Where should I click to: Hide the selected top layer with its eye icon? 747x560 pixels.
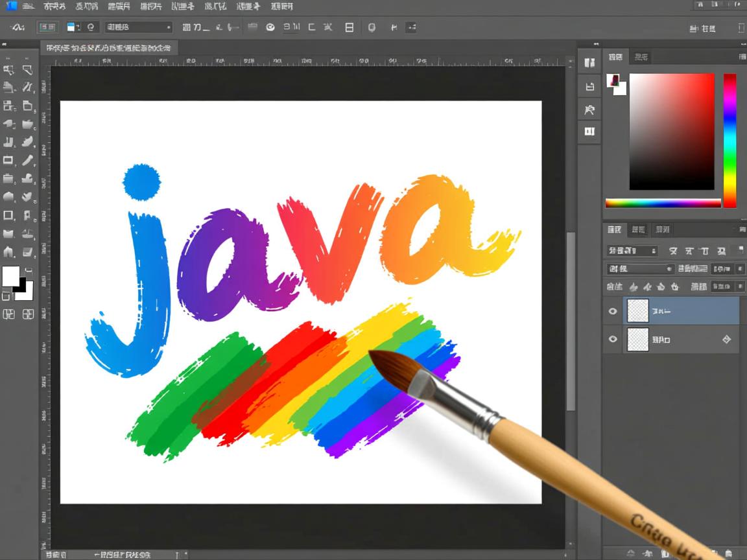click(x=612, y=311)
